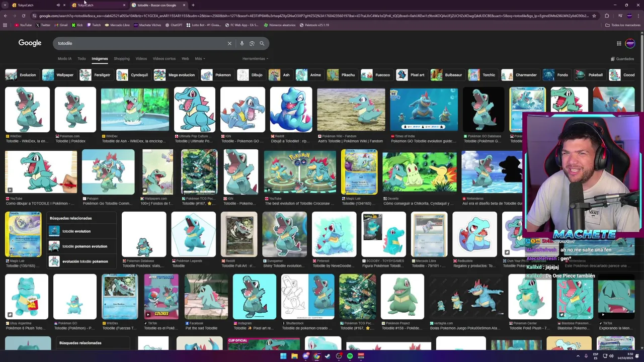Click the magnifying glass search button
The height and width of the screenshot is (362, 644).
tap(262, 43)
